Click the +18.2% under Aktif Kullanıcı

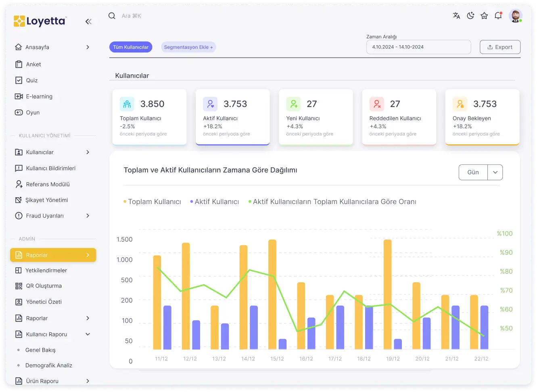click(x=213, y=126)
